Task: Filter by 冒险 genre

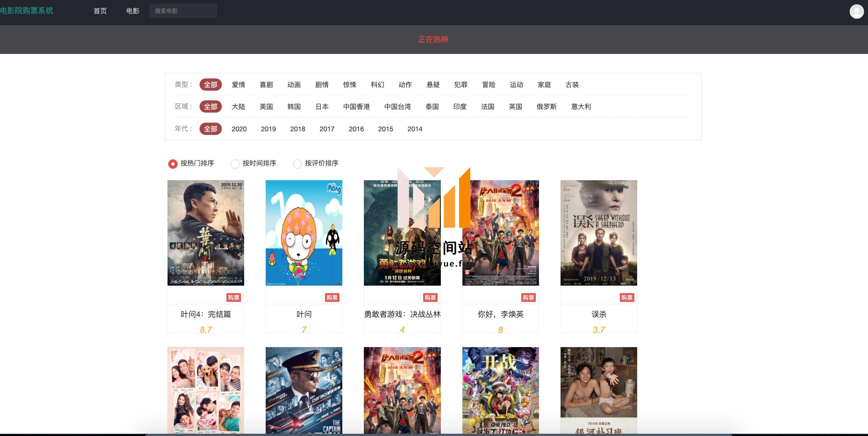Action: coord(489,85)
